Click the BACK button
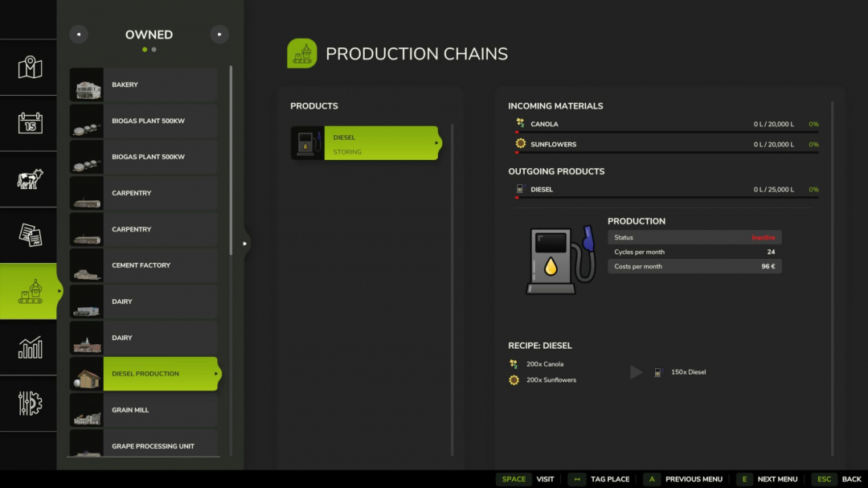This screenshot has height=488, width=868. (851, 478)
